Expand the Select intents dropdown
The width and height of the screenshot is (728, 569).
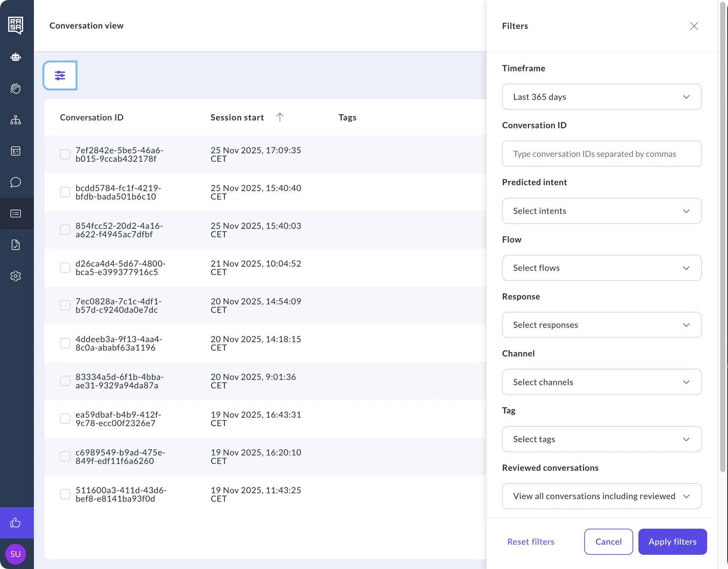pyautogui.click(x=601, y=211)
